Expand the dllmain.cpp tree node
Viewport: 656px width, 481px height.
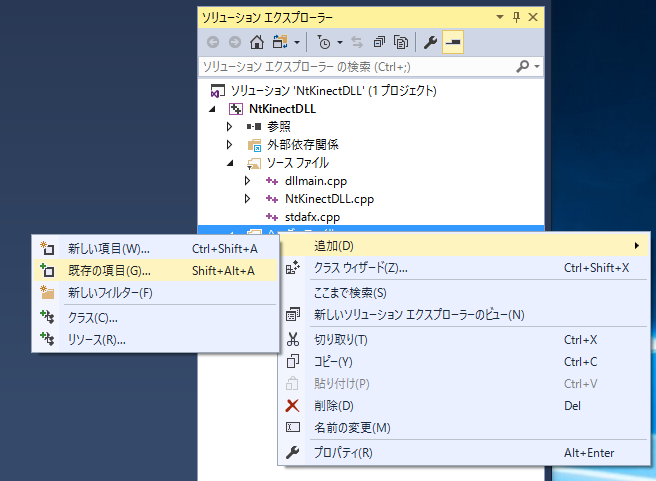click(x=248, y=180)
